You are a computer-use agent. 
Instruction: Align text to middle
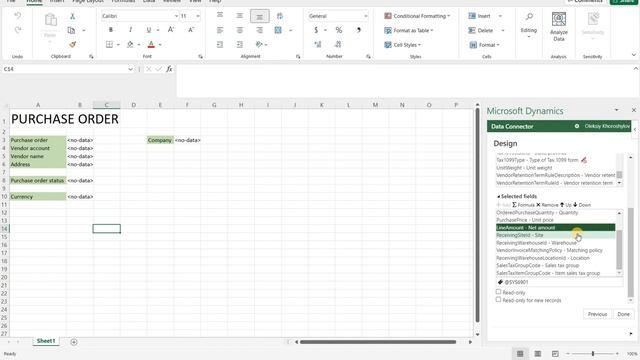[x=240, y=16]
